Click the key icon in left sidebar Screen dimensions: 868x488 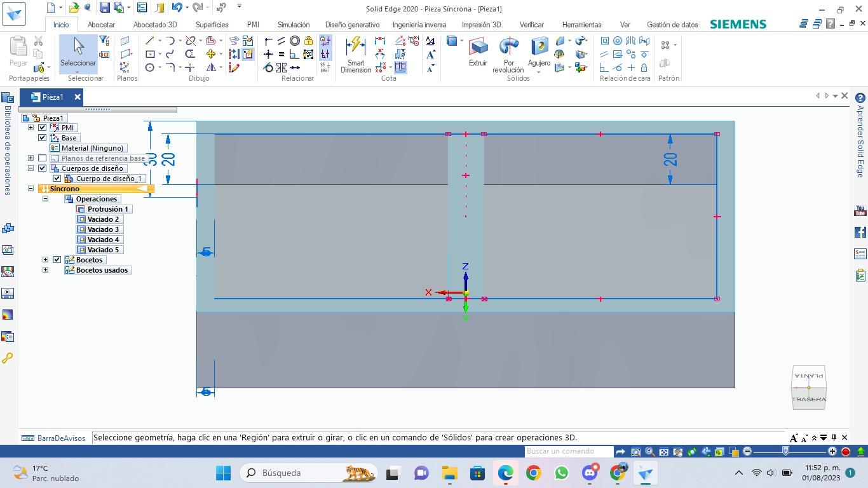tap(8, 358)
